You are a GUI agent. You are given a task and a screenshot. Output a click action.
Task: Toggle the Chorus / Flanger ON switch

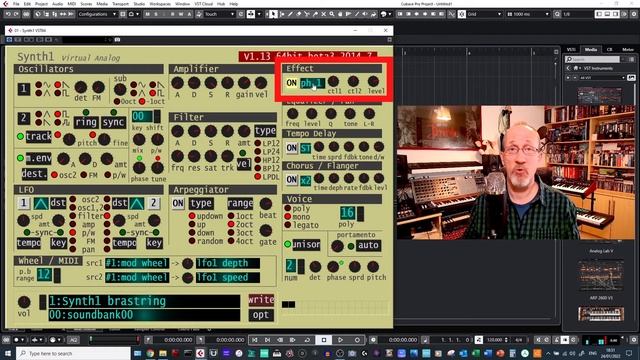[x=291, y=179]
